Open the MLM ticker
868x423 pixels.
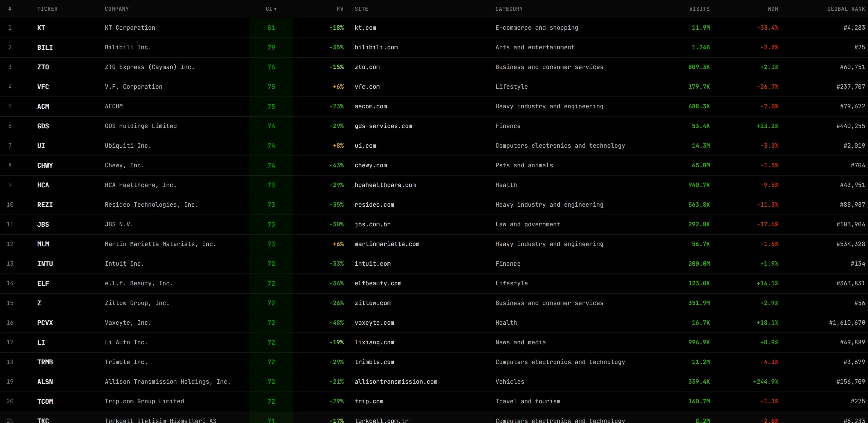(x=43, y=244)
